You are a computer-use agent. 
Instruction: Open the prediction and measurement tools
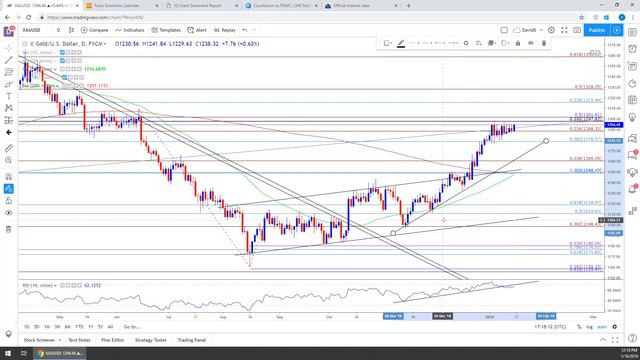(9, 120)
